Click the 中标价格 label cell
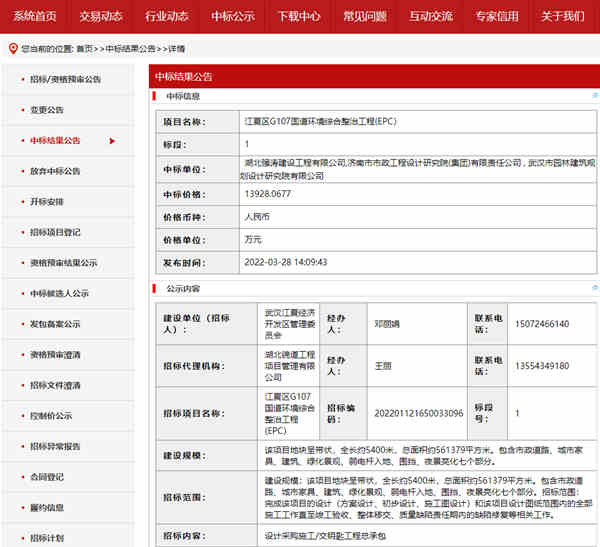600x547 pixels. (x=198, y=194)
